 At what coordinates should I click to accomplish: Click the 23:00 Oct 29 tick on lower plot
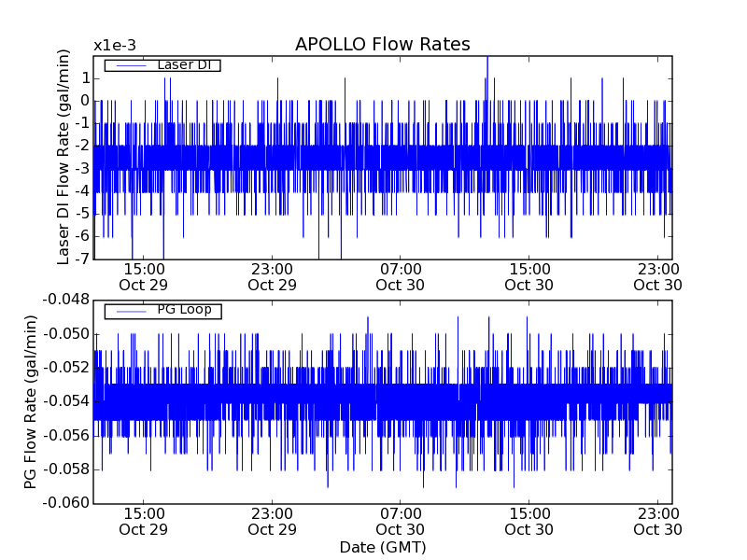(x=273, y=521)
